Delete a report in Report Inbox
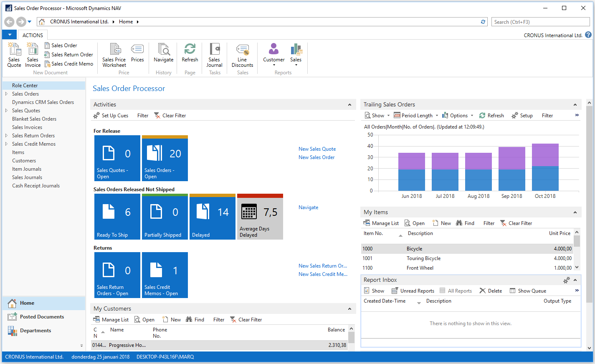This screenshot has height=364, width=595. click(x=491, y=291)
